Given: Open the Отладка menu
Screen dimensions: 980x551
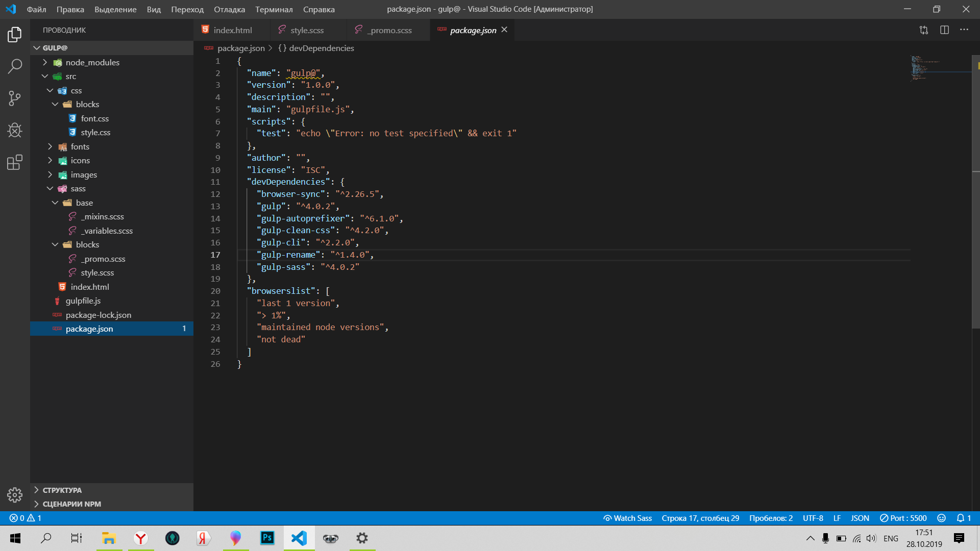Looking at the screenshot, I should click(229, 9).
